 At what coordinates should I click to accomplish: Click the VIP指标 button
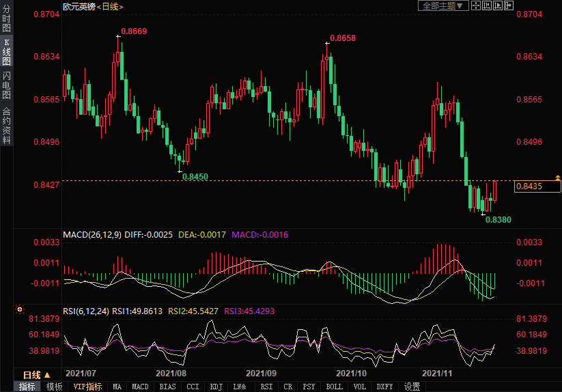point(87,387)
